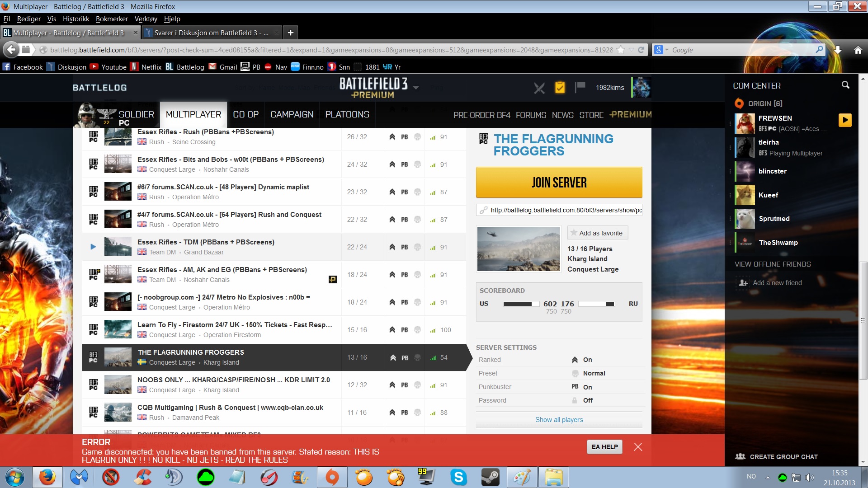This screenshot has width=868, height=488.
Task: Switch to the CO-OP tab
Action: point(246,115)
